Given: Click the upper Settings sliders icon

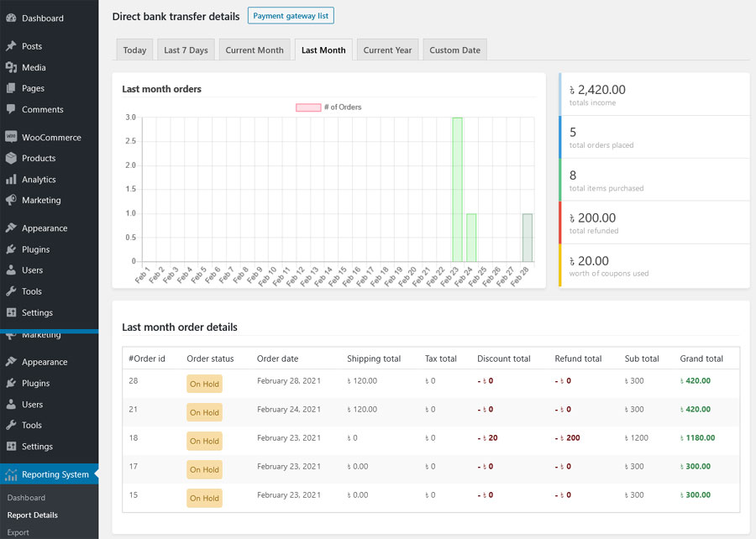Looking at the screenshot, I should click(x=11, y=312).
